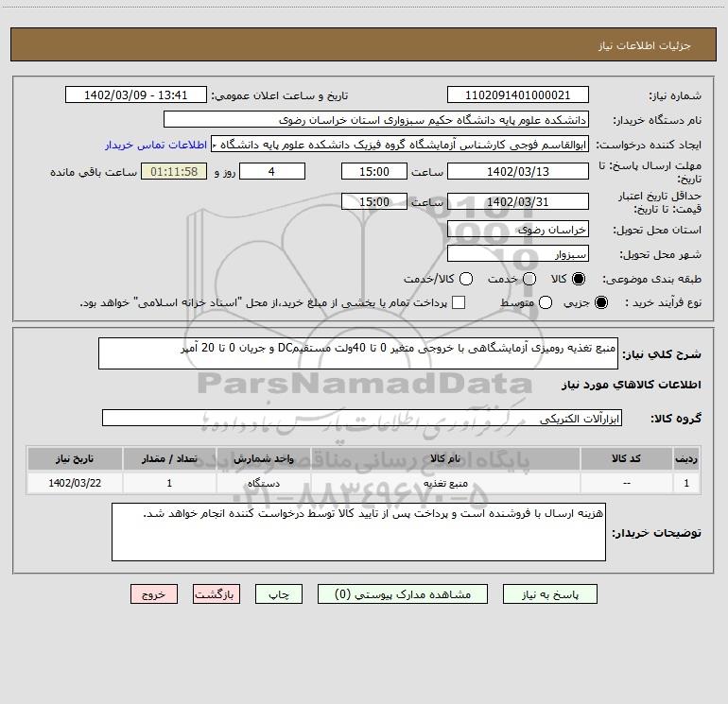Select the جزیی purchase type radio
728x704 pixels.
[600, 302]
